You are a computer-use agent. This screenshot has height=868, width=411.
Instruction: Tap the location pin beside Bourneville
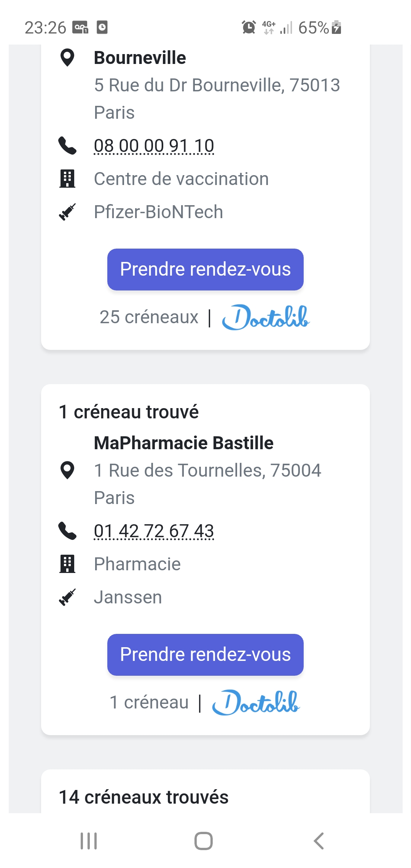67,58
